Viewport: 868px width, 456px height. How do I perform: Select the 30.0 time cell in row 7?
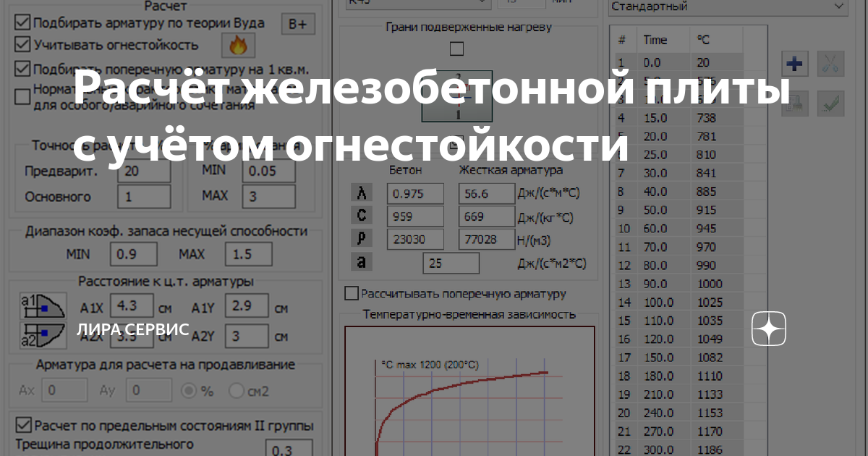(x=665, y=173)
